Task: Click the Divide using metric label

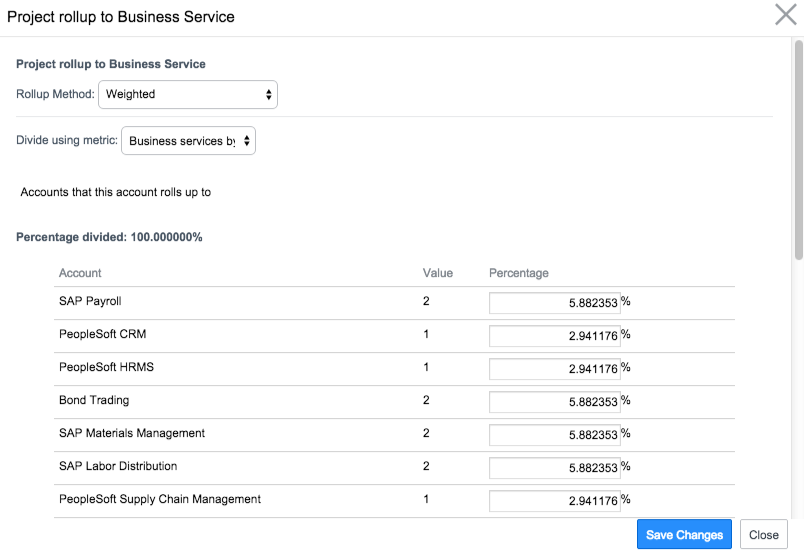Action: (x=67, y=140)
